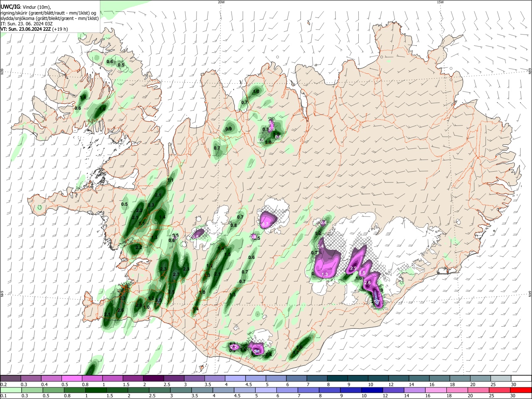Screen dimensions: 532x399
Task: Select the bright pink top-row swatch between 0.5 and 0.8
Action: click(71, 379)
